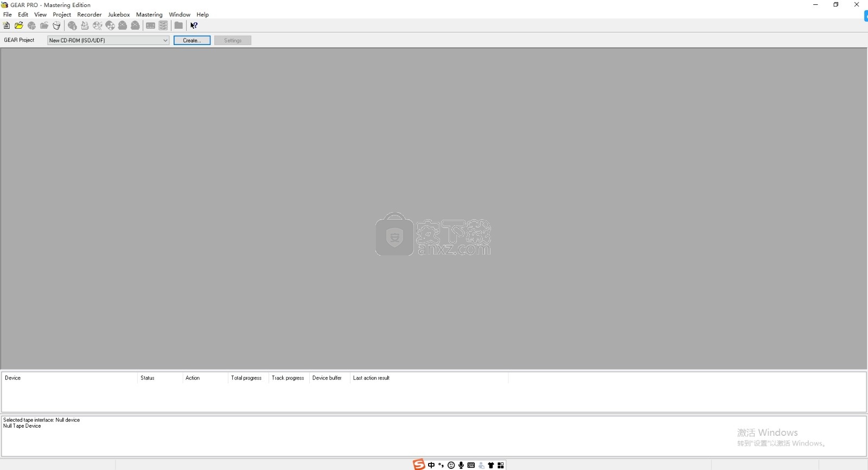
Task: Toggle Chinese input mode character icon
Action: click(431, 465)
